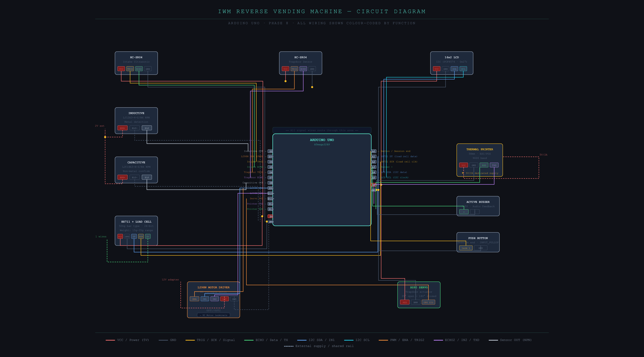Select BRN pin on SG90 servo
The height and width of the screenshot is (357, 644).
point(415,302)
